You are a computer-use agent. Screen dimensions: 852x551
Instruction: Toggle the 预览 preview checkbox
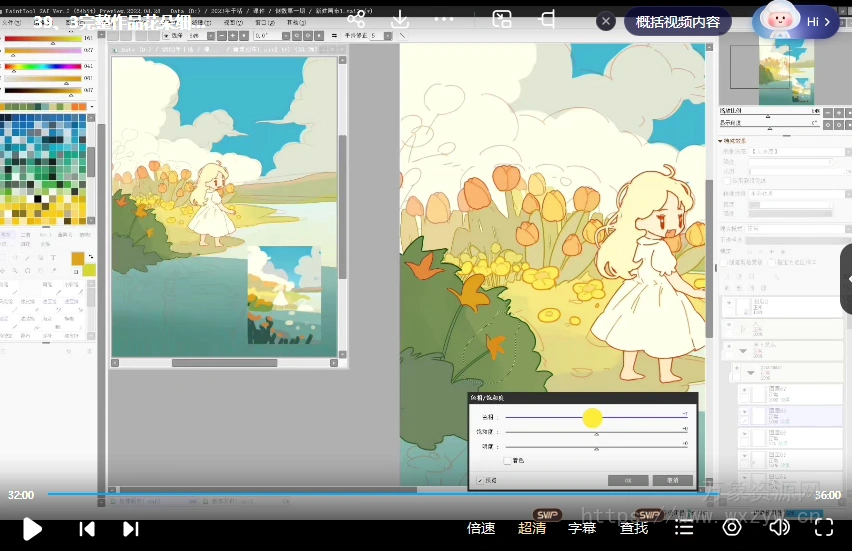(480, 480)
